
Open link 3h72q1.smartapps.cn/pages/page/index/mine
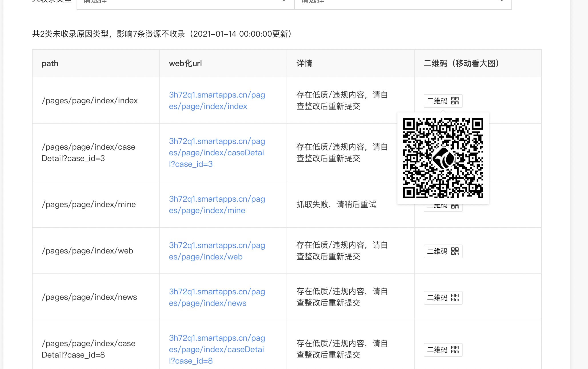coord(217,205)
